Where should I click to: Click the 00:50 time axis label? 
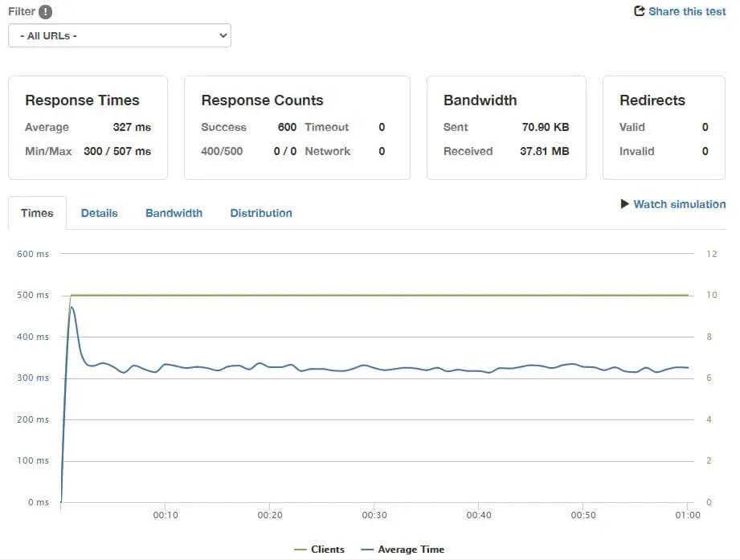[x=583, y=515]
